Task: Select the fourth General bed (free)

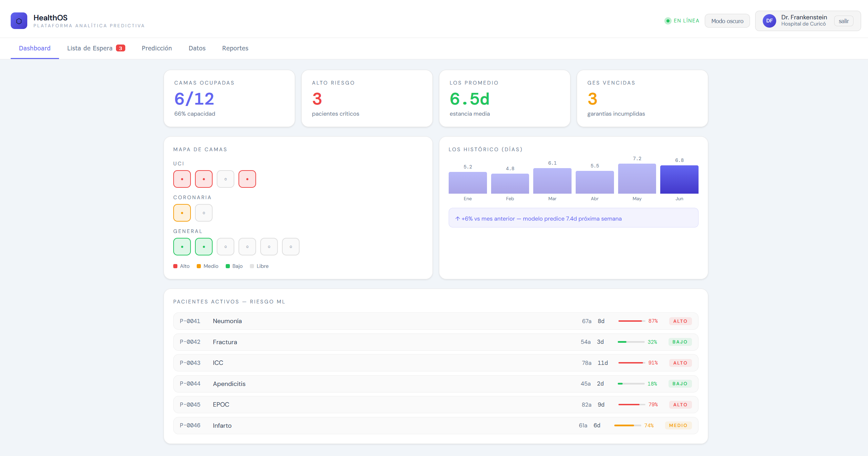Action: tap(247, 246)
